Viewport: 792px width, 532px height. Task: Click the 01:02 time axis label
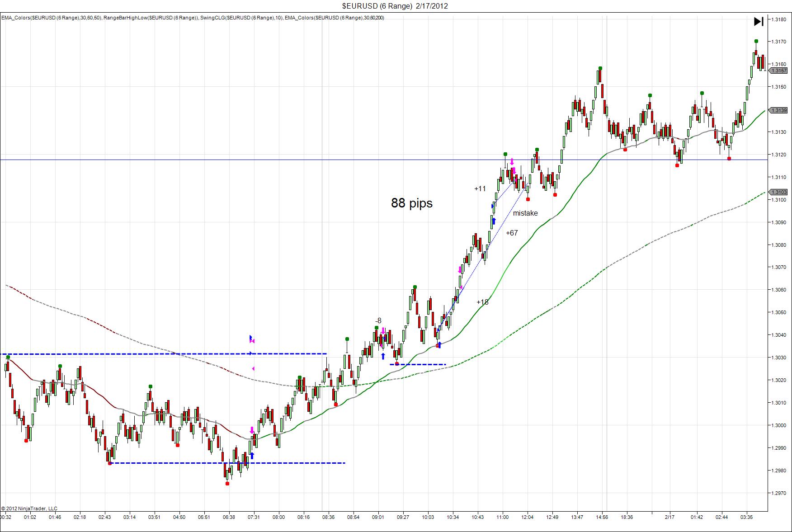(30, 517)
